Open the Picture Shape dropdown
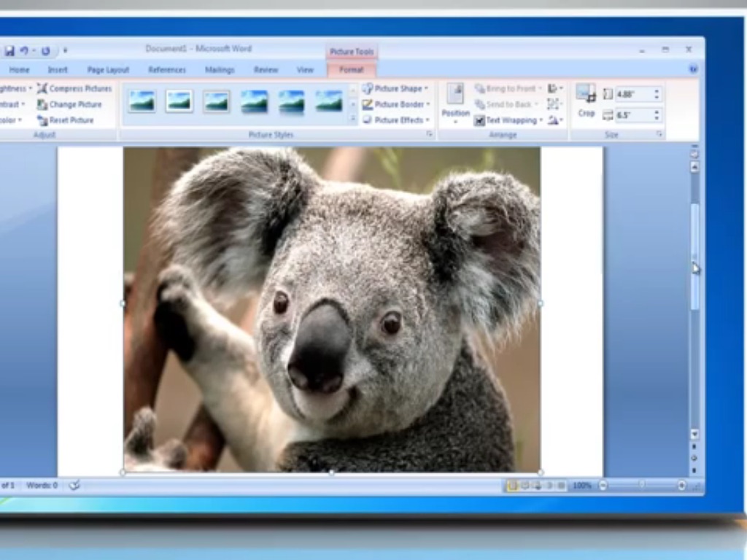This screenshot has height=560, width=747. (395, 89)
